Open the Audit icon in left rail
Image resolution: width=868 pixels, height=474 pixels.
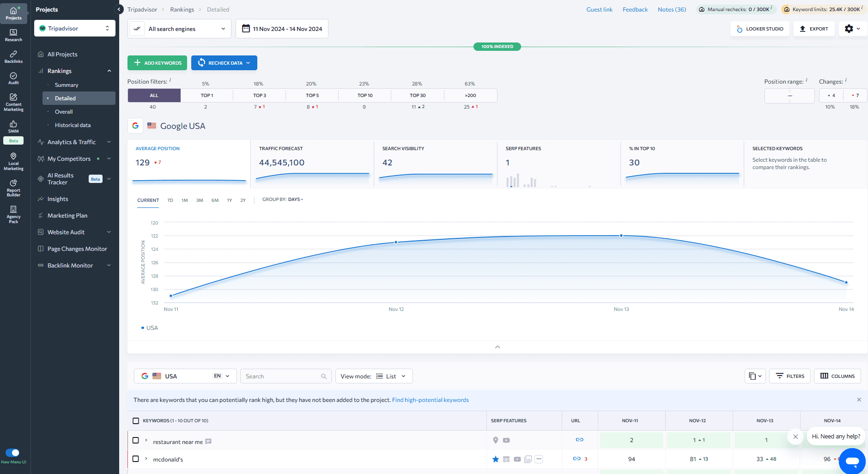[13, 78]
